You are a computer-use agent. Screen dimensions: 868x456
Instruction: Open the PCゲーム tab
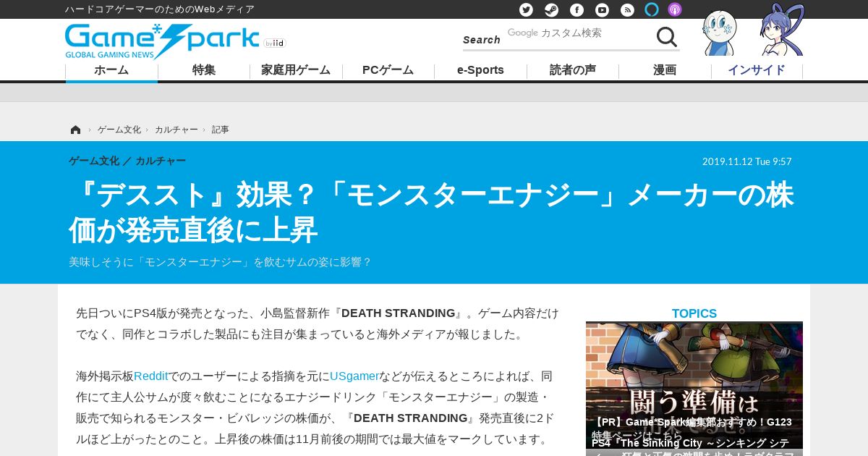(388, 71)
